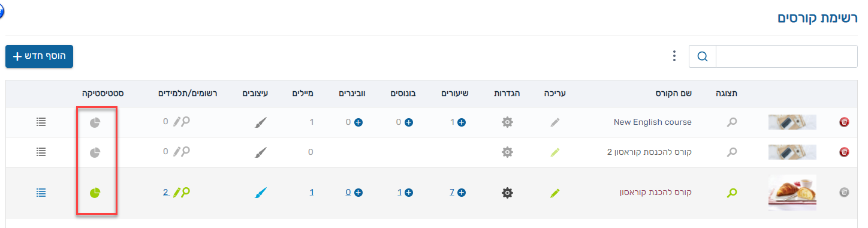Viewport: 868px width, 228px height.
Task: Add a webinar to New English course via plus icon
Action: coord(358,122)
